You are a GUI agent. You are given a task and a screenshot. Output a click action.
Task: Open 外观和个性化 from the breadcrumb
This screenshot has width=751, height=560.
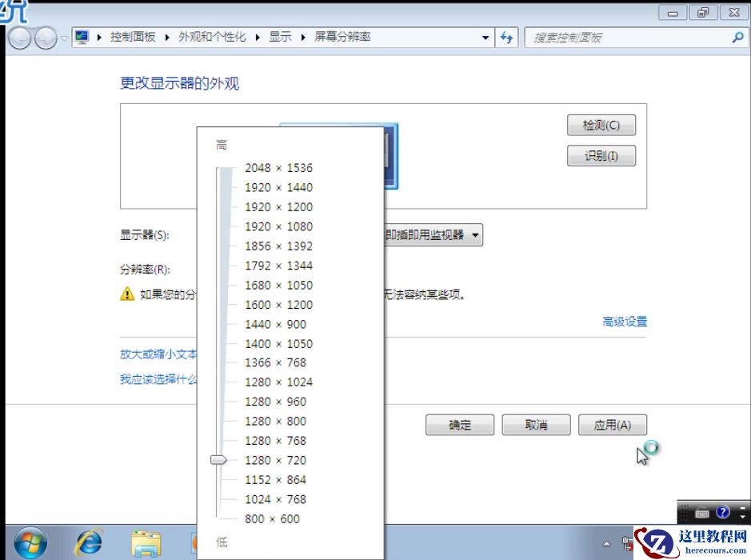(x=210, y=37)
